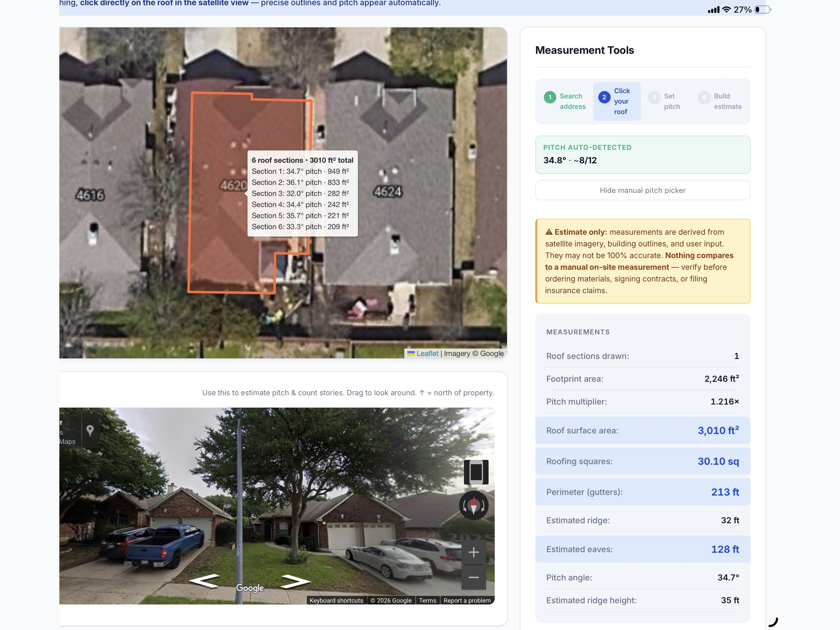
Task: Click the battery indicator in status bar
Action: tap(763, 10)
